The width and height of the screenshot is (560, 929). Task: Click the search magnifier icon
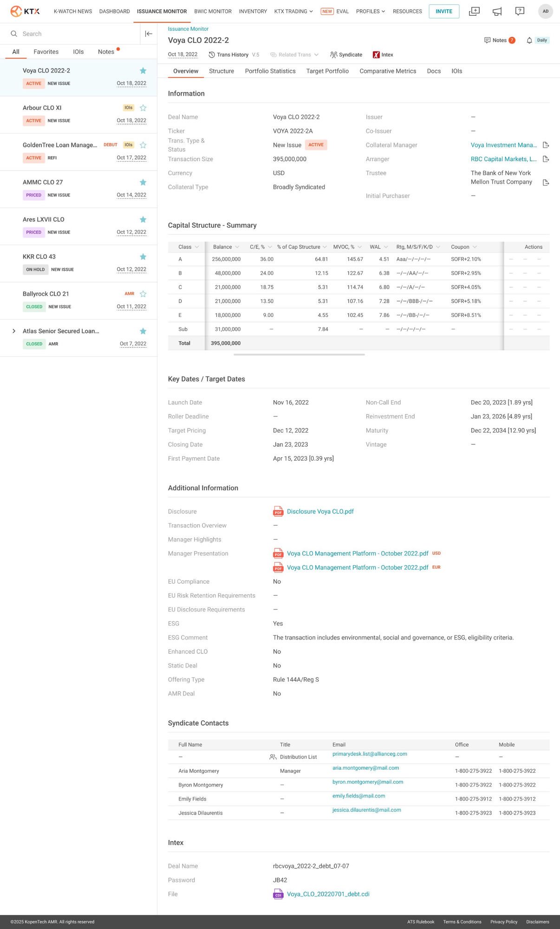point(14,33)
